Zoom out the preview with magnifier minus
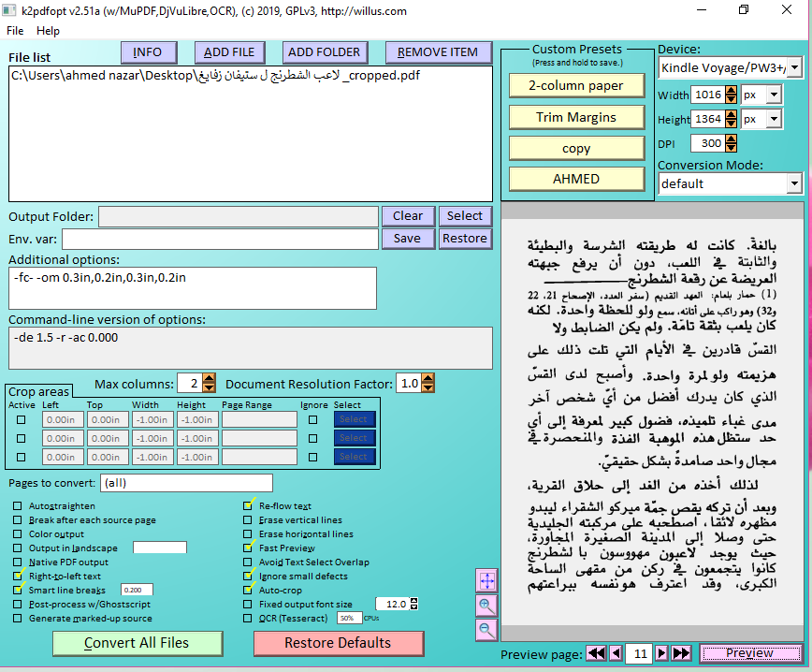The height and width of the screenshot is (672, 812). [x=486, y=630]
